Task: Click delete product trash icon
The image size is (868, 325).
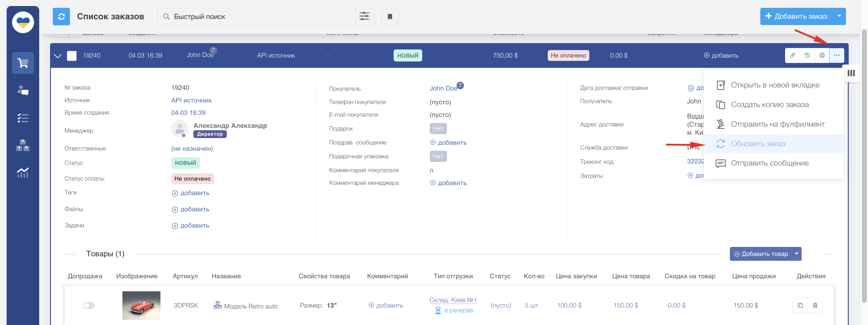Action: 815,305
